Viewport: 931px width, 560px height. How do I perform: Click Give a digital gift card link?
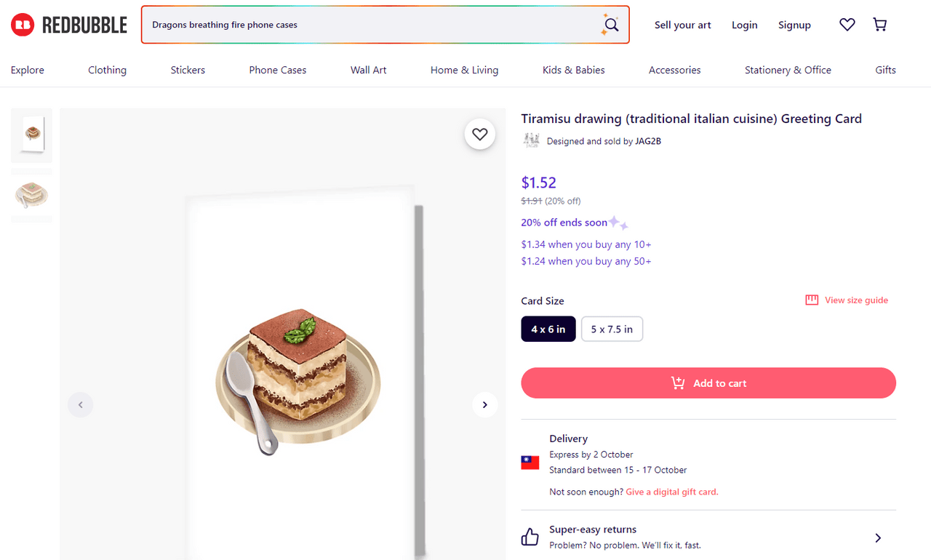point(672,492)
